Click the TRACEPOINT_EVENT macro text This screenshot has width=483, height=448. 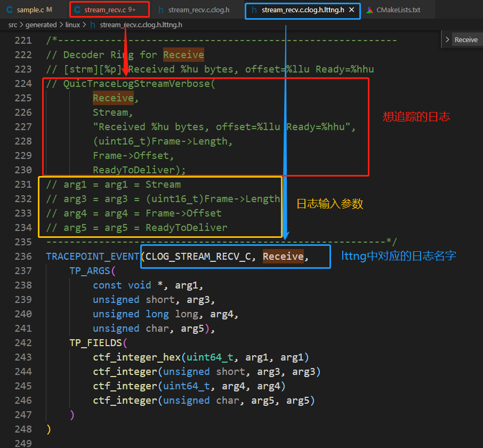93,257
